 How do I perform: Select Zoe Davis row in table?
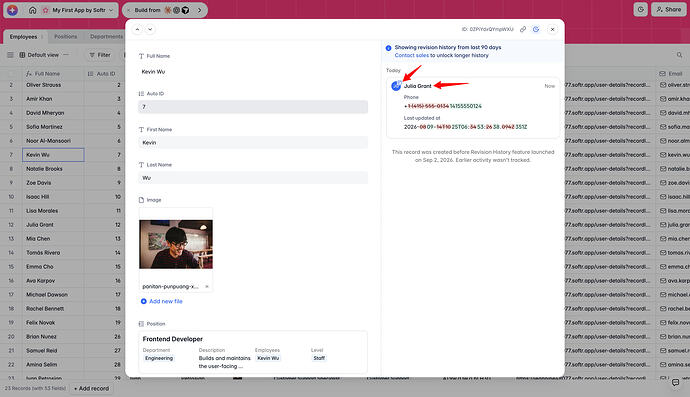39,183
